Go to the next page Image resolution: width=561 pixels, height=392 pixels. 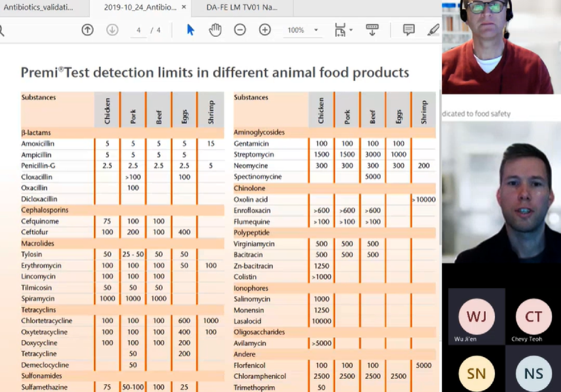tap(112, 30)
